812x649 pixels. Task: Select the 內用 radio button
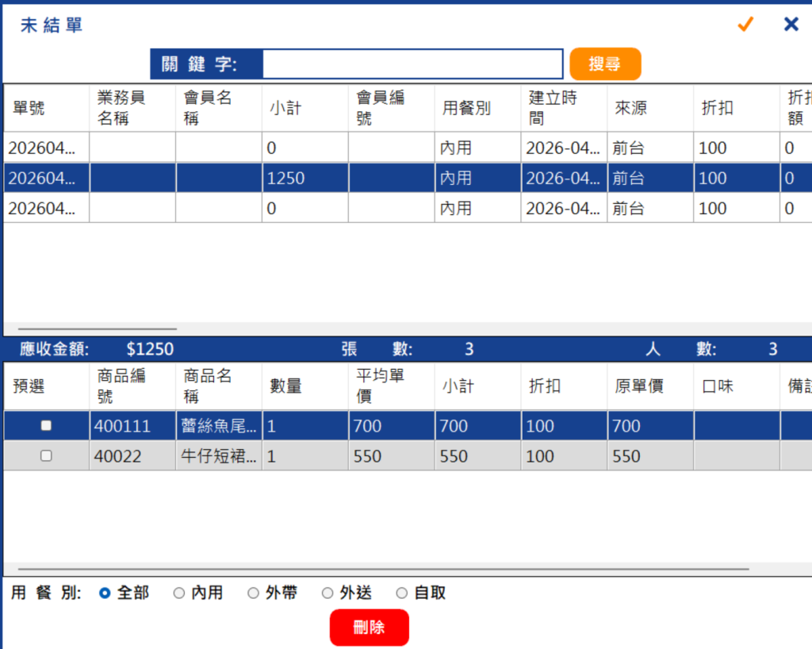(179, 593)
